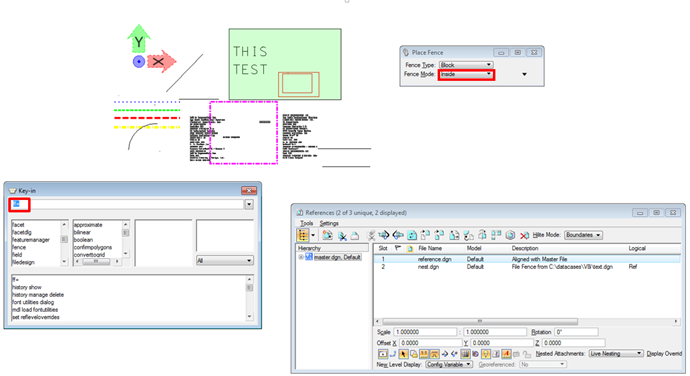Viewport: 690px width, 376px height.
Task: Click the Set Reference Presentation icon
Action: pos(510,235)
